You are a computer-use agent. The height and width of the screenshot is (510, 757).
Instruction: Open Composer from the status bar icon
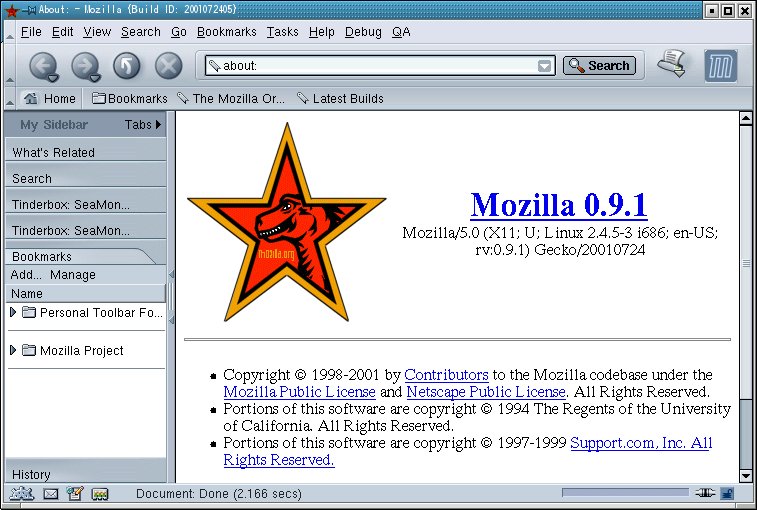click(75, 494)
